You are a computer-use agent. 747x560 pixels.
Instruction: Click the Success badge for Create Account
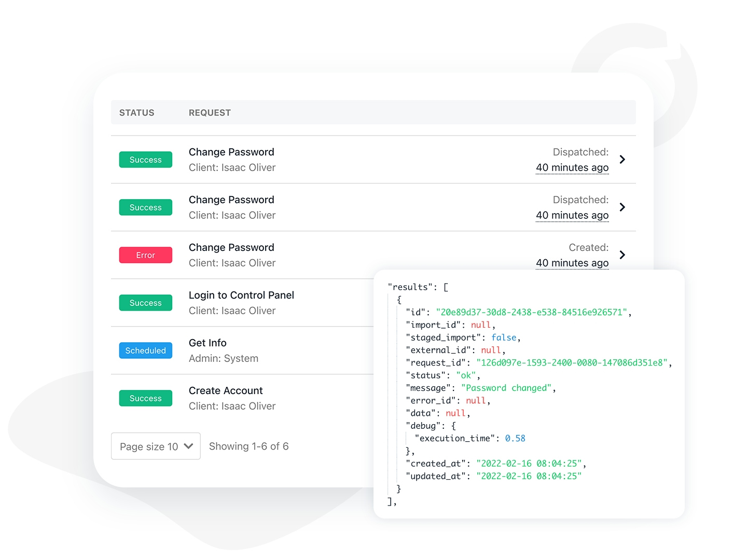point(145,398)
